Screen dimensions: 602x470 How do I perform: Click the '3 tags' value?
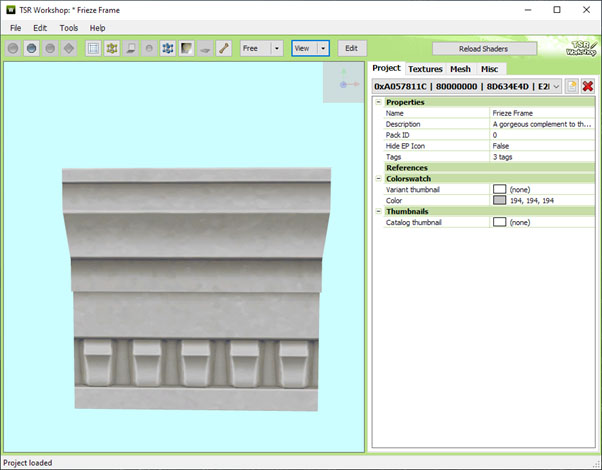(x=542, y=157)
